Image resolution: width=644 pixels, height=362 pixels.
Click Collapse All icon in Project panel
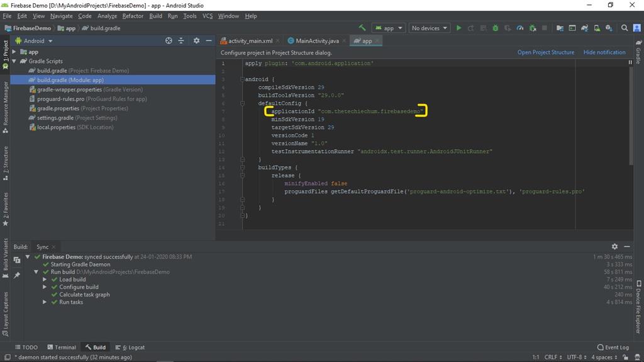(181, 41)
